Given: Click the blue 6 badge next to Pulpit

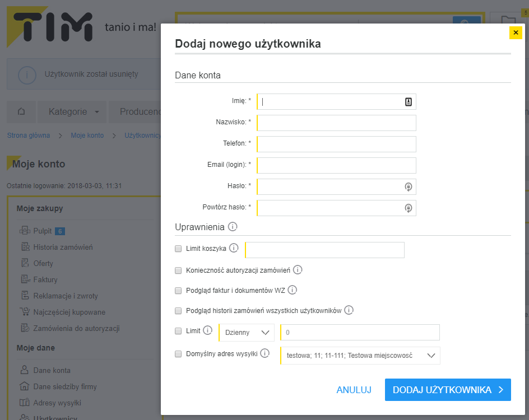Looking at the screenshot, I should point(60,231).
